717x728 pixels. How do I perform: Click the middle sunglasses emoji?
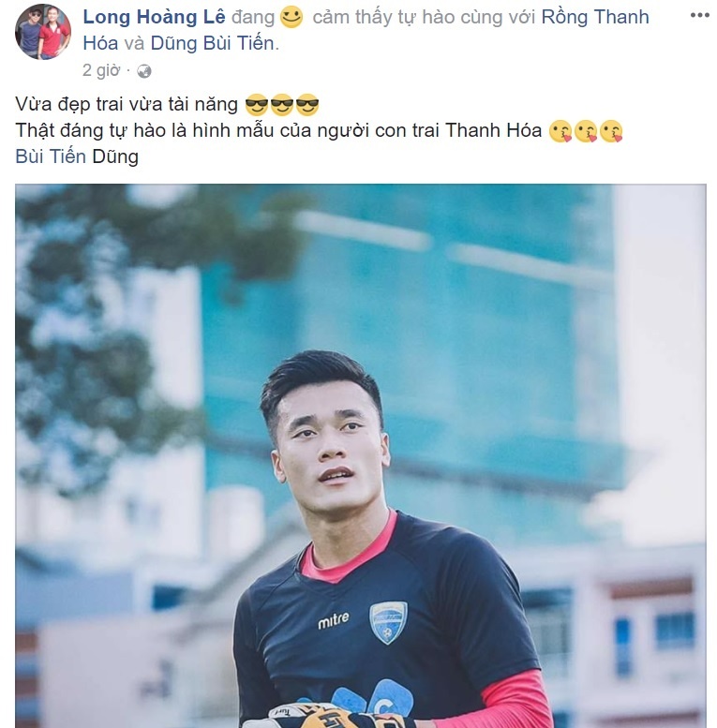(x=282, y=104)
